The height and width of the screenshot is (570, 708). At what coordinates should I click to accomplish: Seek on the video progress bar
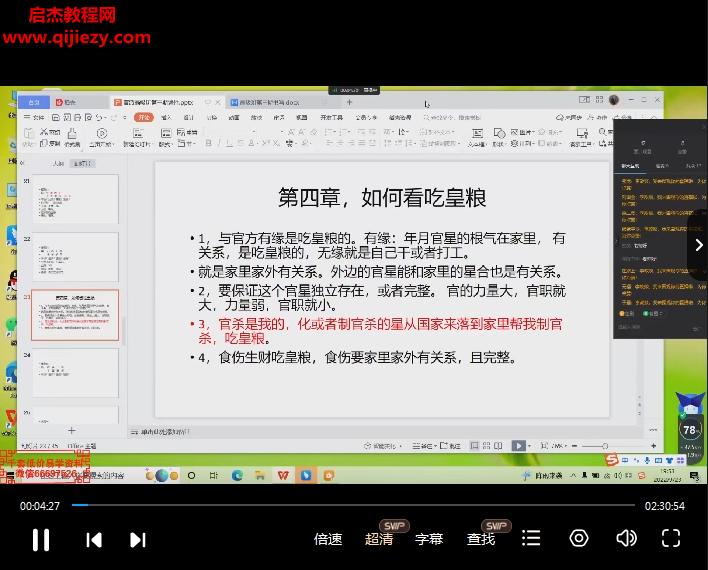pos(350,505)
